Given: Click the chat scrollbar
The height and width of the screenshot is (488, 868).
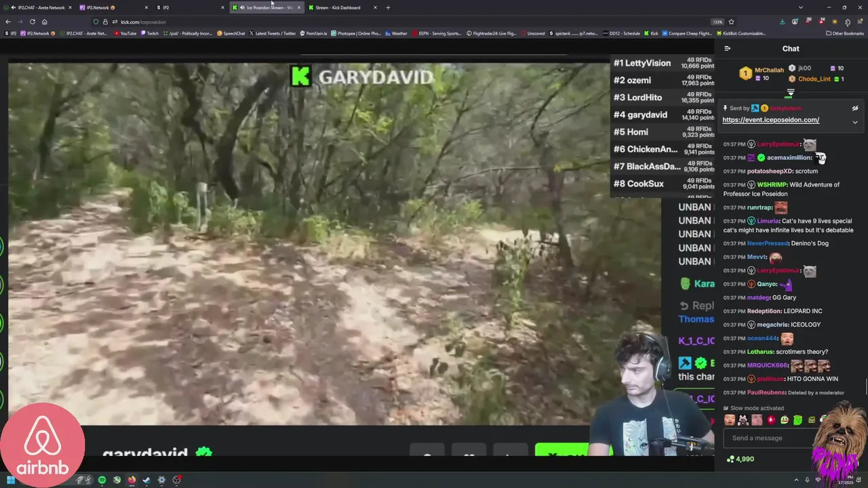Looking at the screenshot, I should click(866, 387).
